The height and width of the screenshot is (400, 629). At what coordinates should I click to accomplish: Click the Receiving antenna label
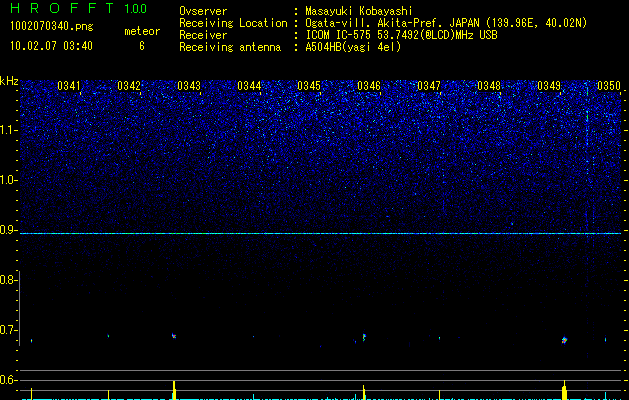pyautogui.click(x=230, y=47)
